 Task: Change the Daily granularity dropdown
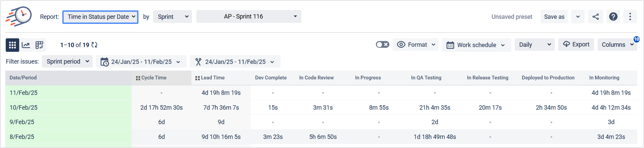click(x=535, y=45)
